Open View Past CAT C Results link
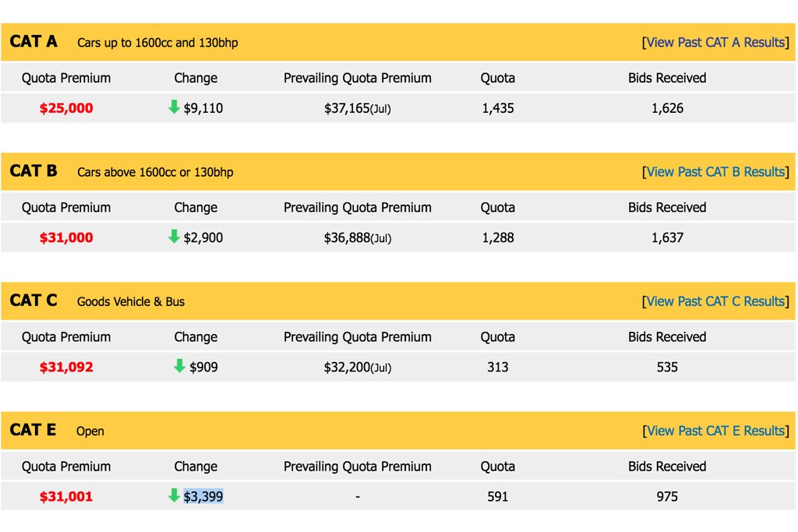The height and width of the screenshot is (532, 798). click(715, 301)
